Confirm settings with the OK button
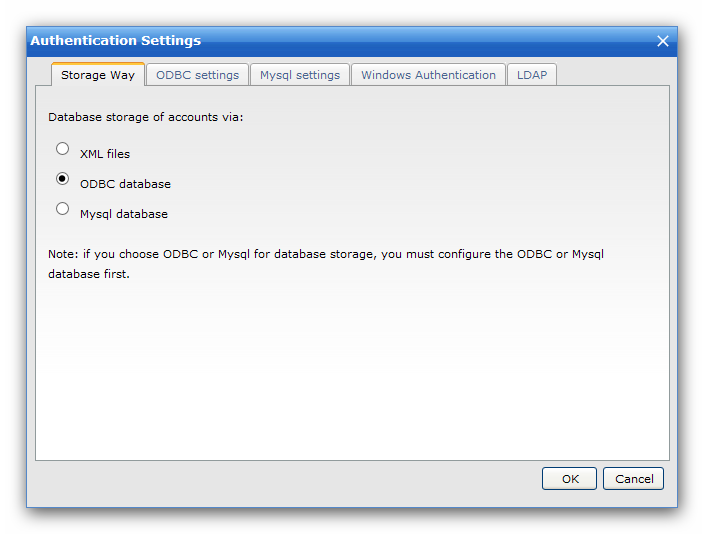Viewport: 704px width, 534px height. (x=569, y=479)
